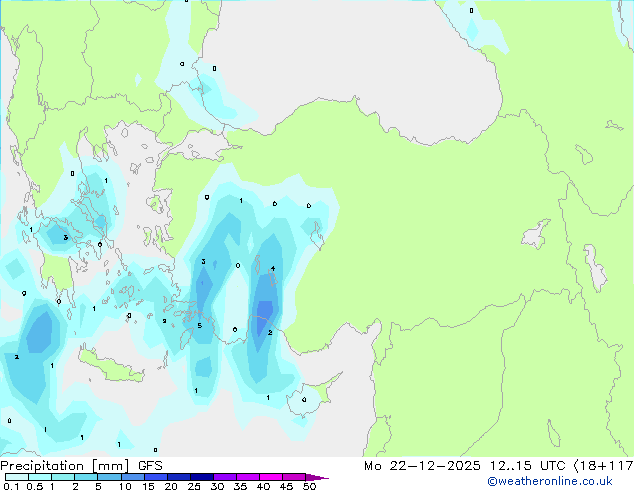This screenshot has width=634, height=490.
Task: Click the legend label '10'
Action: 125,486
